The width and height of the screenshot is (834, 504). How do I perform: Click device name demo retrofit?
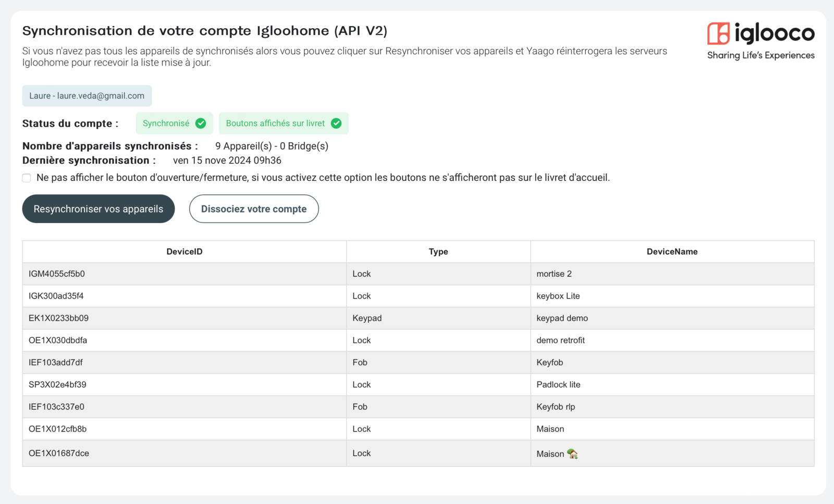tap(560, 340)
